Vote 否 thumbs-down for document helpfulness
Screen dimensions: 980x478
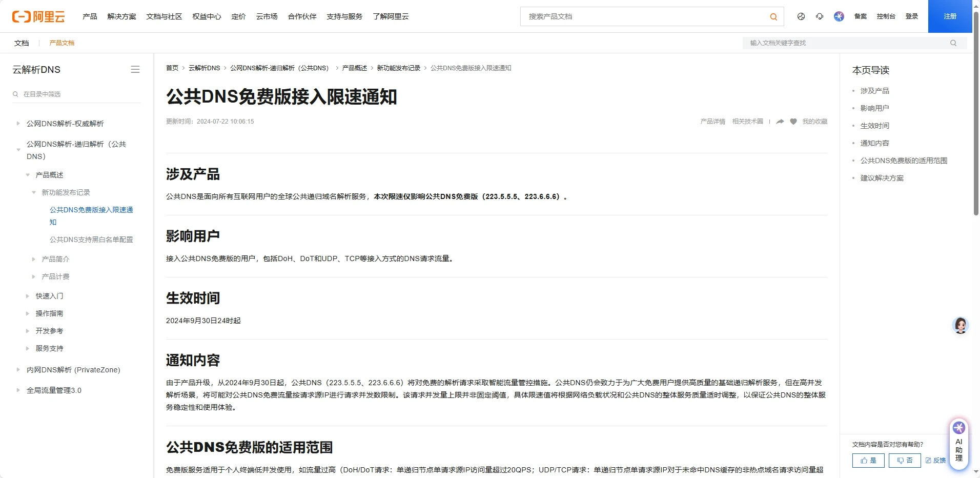905,461
